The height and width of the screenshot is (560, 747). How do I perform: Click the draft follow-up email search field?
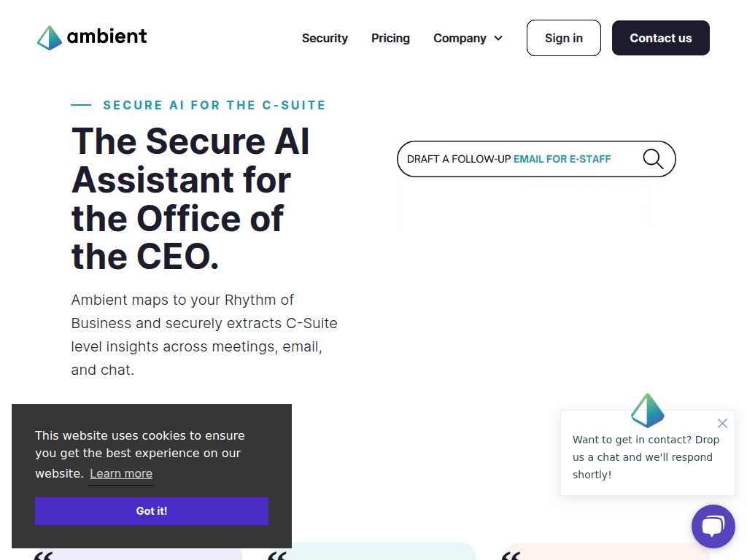536,159
